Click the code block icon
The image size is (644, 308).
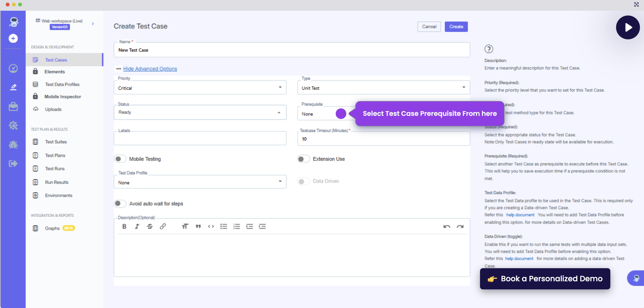[x=211, y=226]
